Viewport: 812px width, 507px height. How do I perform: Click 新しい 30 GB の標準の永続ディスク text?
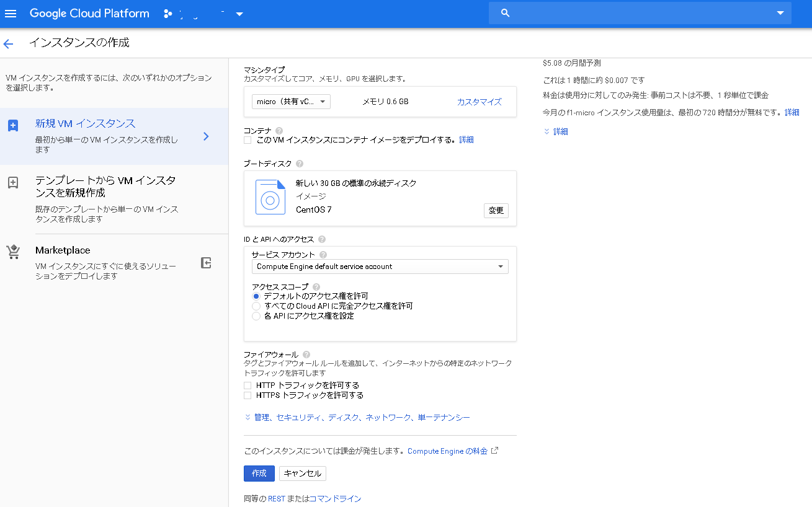356,183
